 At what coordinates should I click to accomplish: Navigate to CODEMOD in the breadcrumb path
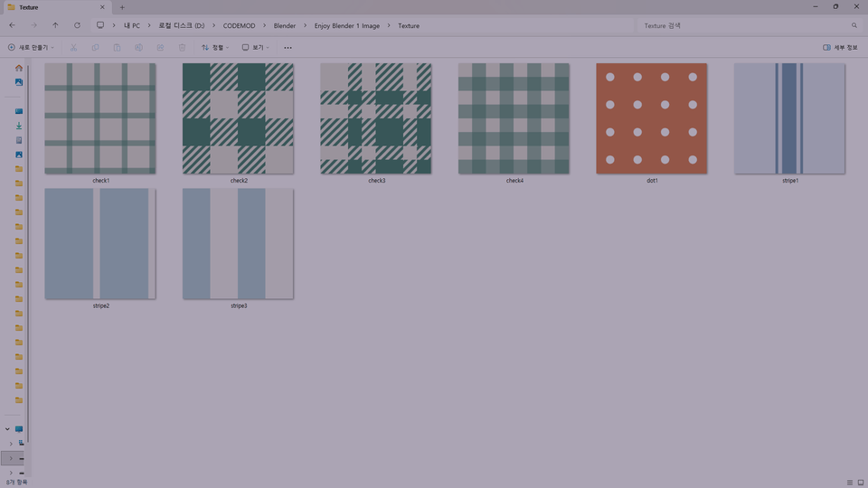239,25
